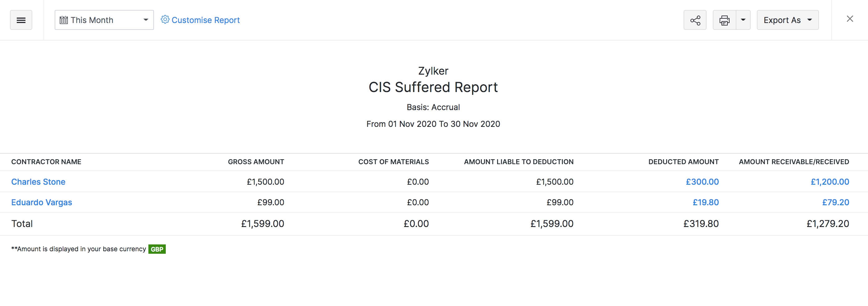Open contractor Charles Stone
Screen dimensions: 868x306
pyautogui.click(x=38, y=182)
